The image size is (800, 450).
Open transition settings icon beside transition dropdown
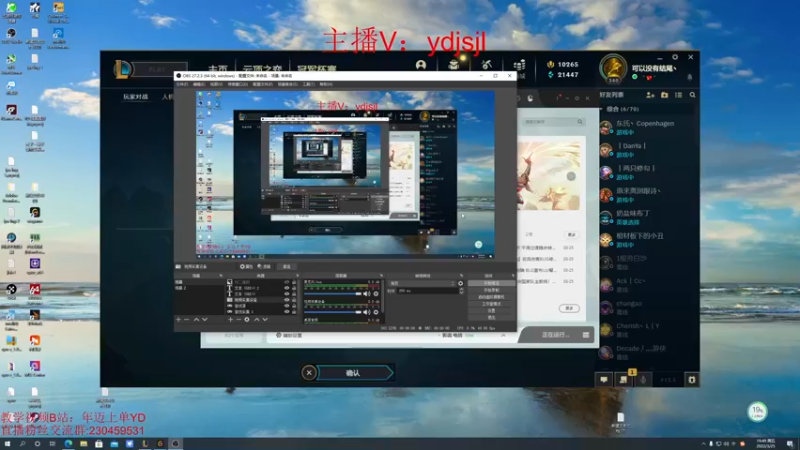click(460, 283)
